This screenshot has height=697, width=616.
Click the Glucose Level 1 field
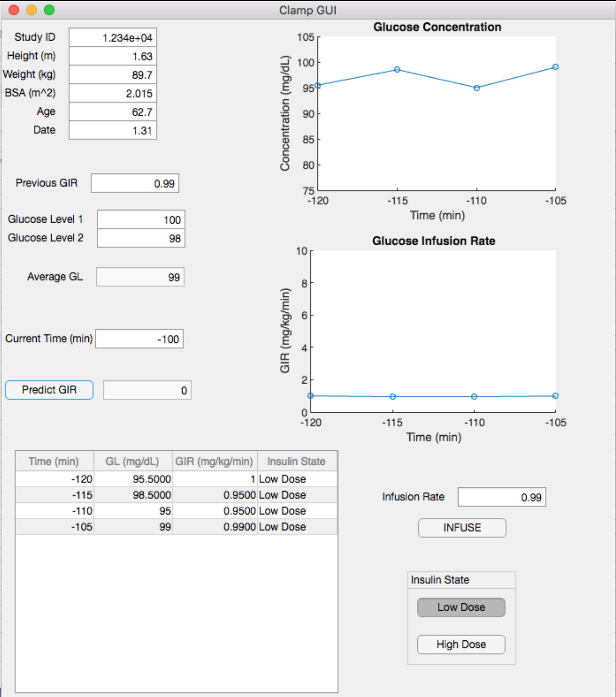click(141, 220)
